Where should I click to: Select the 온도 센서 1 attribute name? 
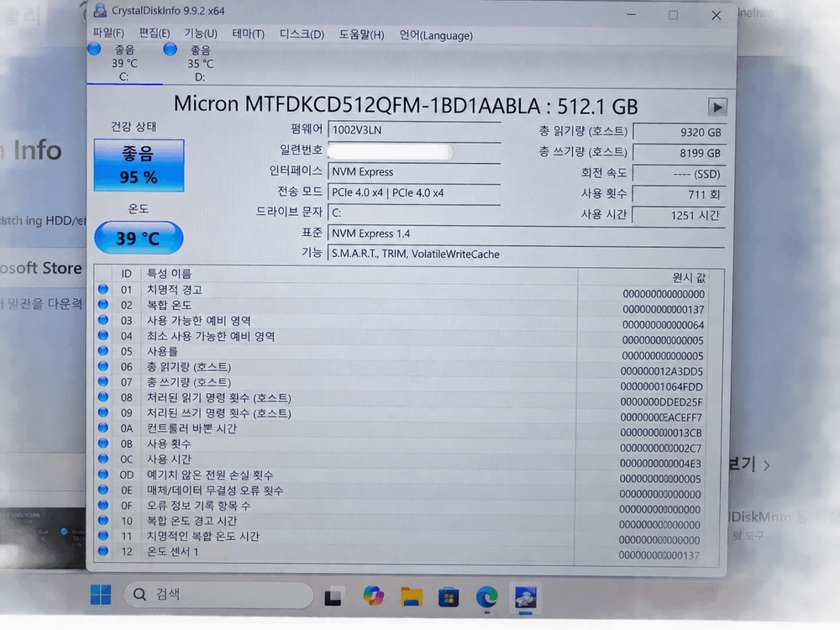[172, 551]
